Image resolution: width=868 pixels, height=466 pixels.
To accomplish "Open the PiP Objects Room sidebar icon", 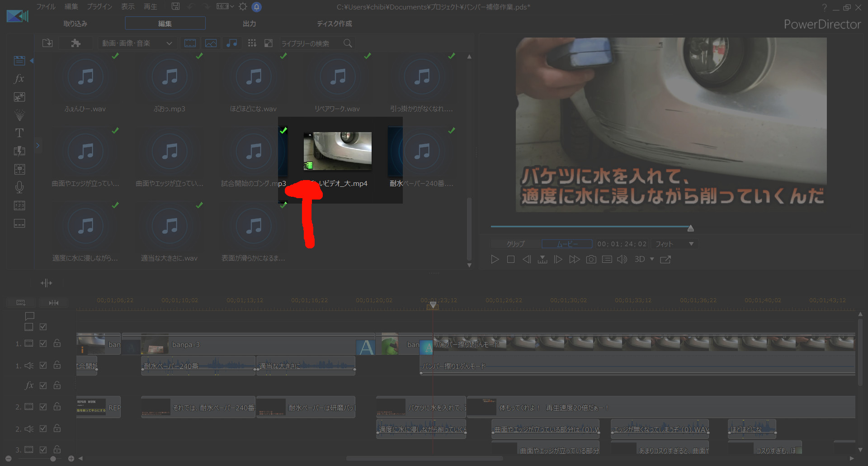I will coord(19,97).
